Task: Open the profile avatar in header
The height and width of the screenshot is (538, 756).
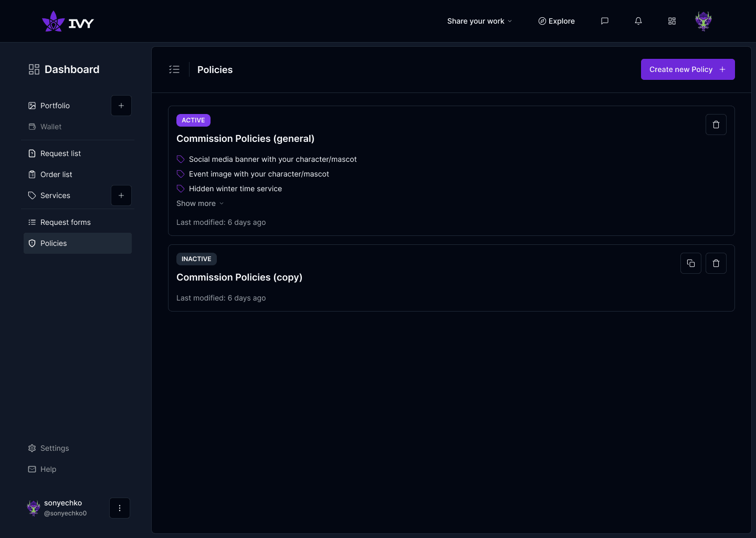Action: pyautogui.click(x=703, y=21)
